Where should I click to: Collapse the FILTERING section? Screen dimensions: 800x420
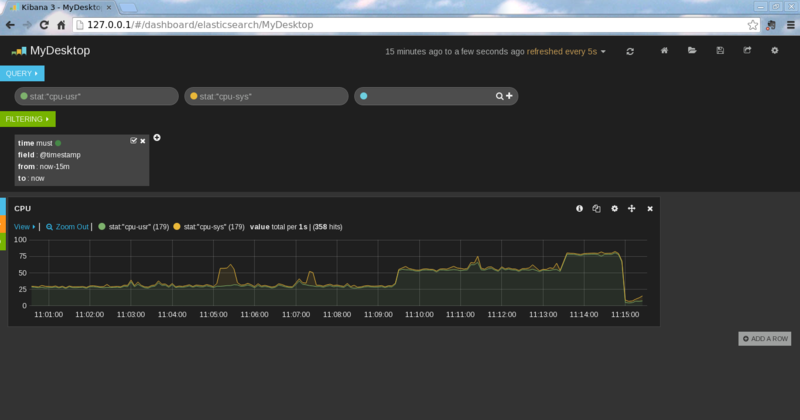[x=28, y=119]
